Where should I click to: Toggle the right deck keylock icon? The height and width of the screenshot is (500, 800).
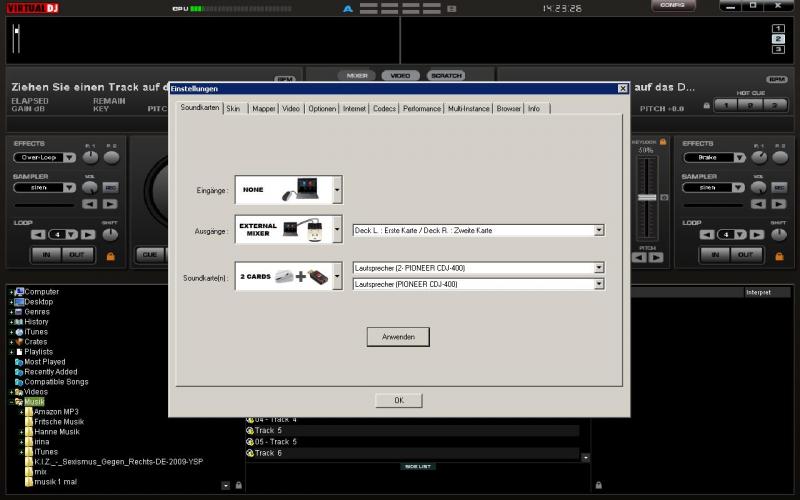pos(663,141)
